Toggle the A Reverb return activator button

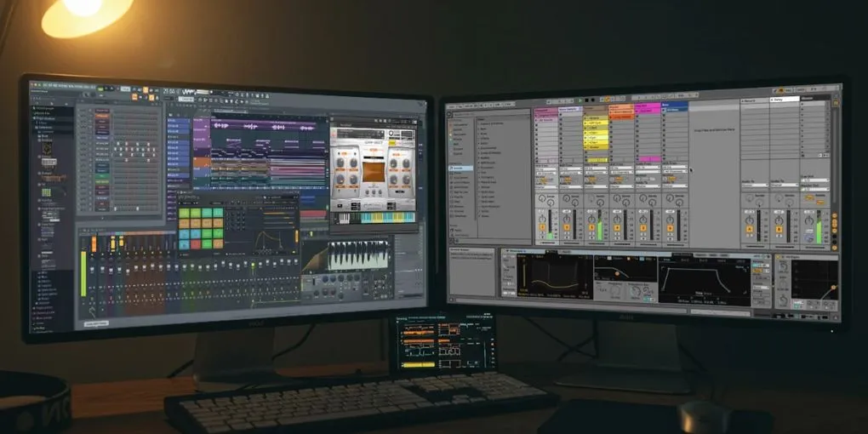[750, 229]
